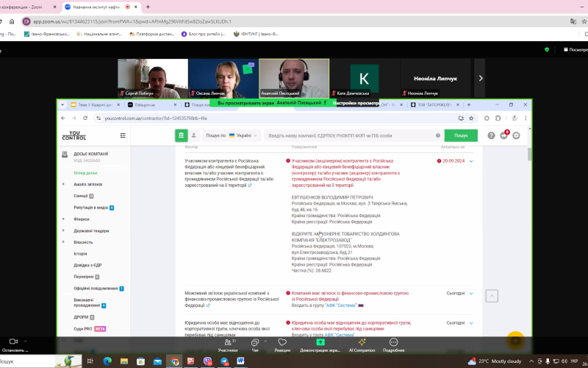
Task: Open Microsoft Edge from taskbar
Action: tap(107, 361)
